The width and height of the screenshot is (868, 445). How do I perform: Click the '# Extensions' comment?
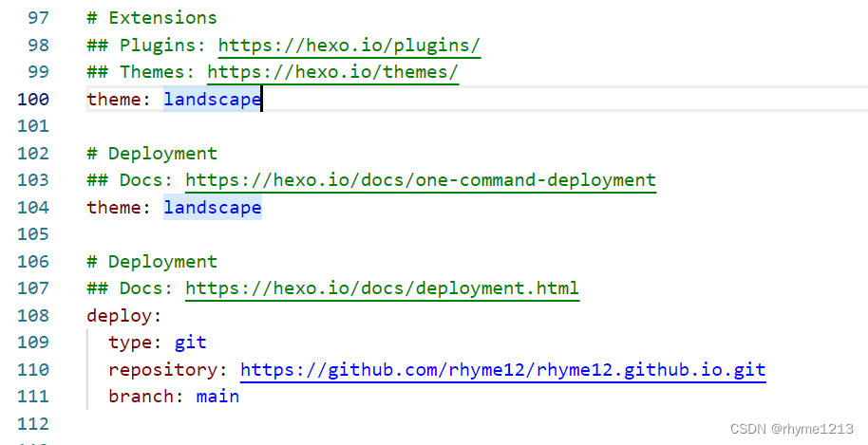[x=152, y=18]
